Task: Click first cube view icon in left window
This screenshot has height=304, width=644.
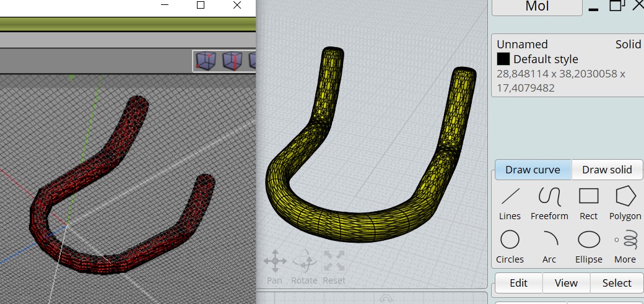Action: 206,61
